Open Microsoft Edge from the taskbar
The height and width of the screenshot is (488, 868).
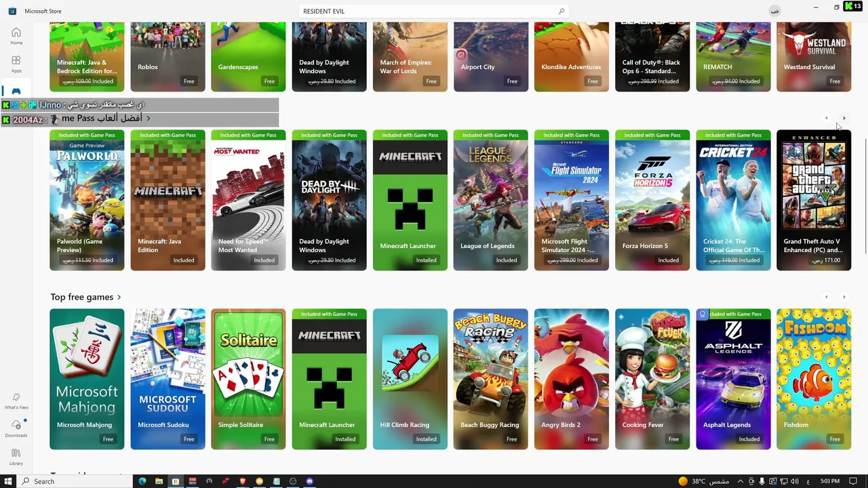[x=142, y=481]
